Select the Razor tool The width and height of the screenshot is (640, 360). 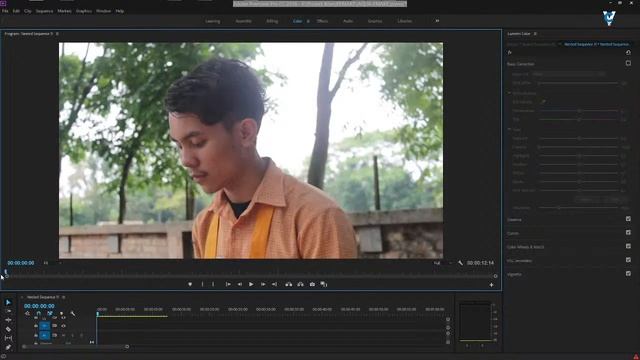8,329
